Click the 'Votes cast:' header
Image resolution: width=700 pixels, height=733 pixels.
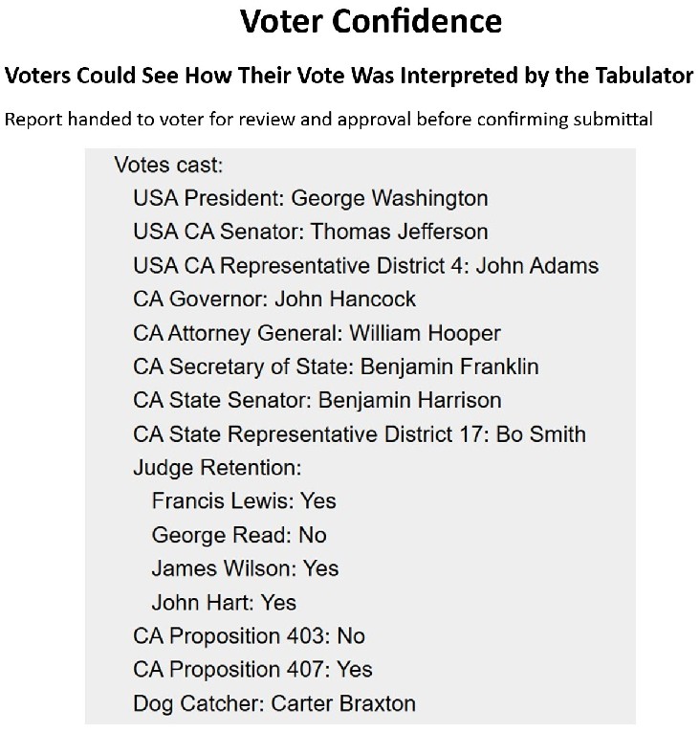click(x=168, y=165)
